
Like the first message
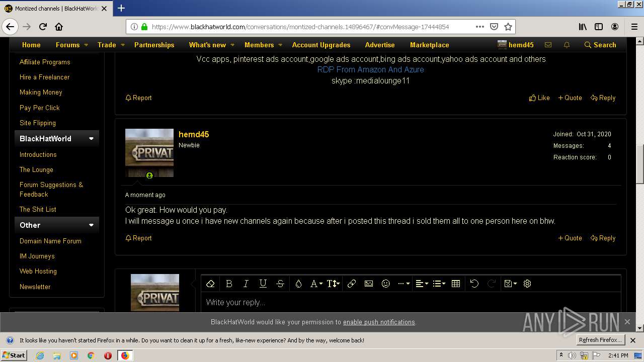[x=539, y=98]
